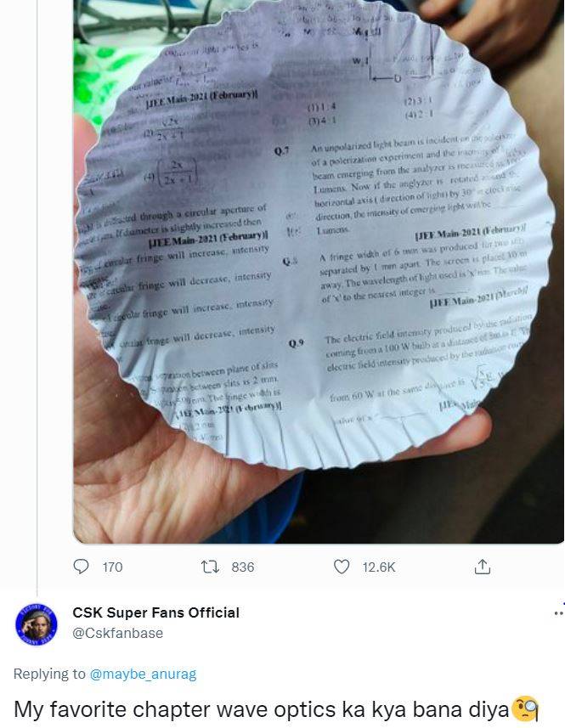Click the CSK Super Fans profile avatar
Screen dimensions: 565x728
pos(37,626)
